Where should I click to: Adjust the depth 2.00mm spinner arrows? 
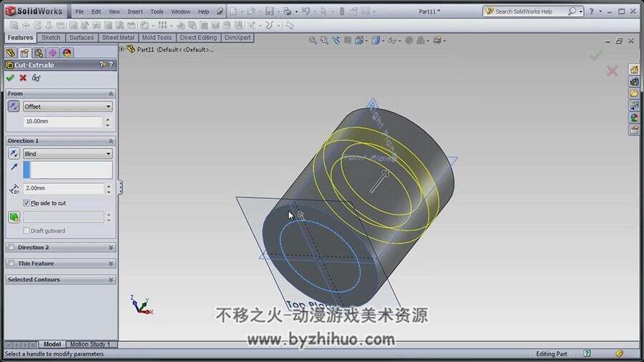click(x=109, y=188)
